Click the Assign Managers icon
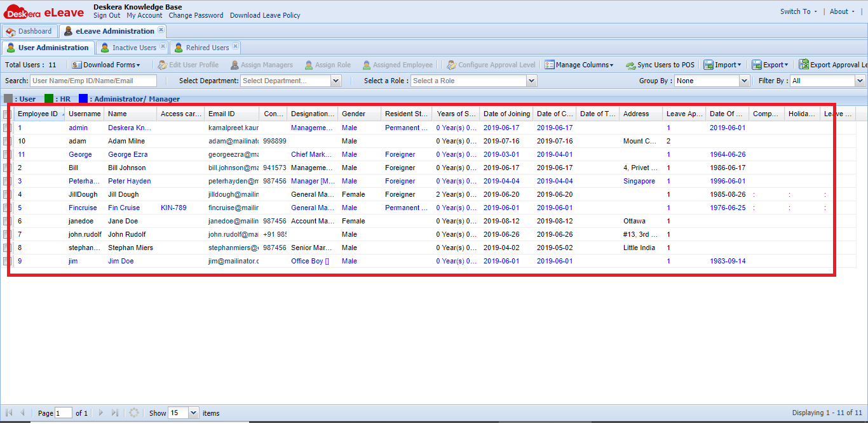 click(262, 64)
